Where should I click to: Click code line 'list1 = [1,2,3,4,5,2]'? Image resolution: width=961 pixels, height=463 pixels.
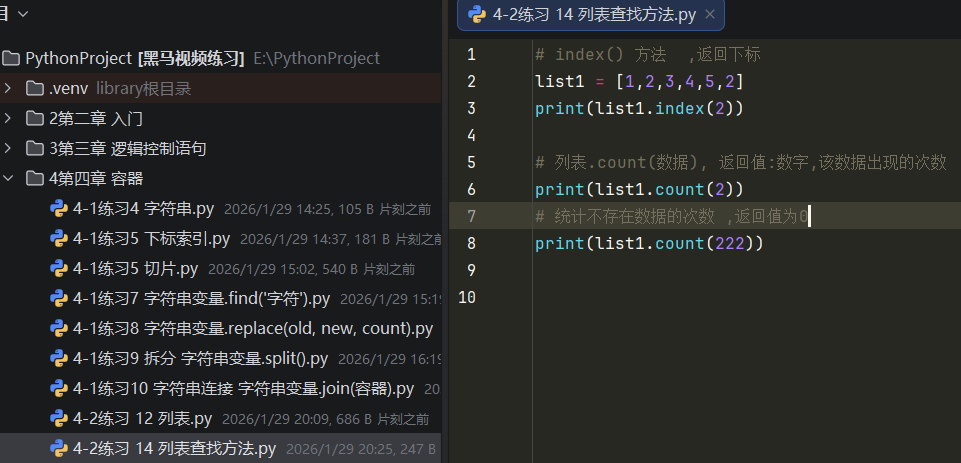click(x=639, y=82)
